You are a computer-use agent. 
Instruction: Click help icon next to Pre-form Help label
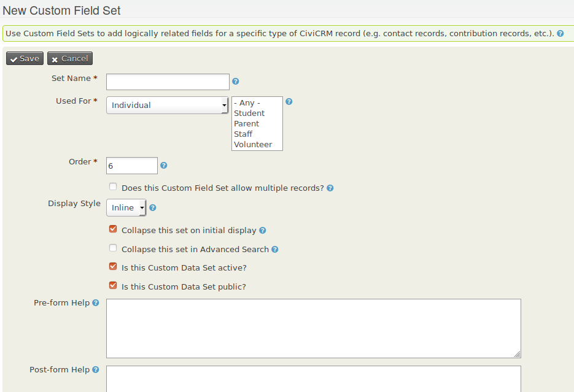[x=96, y=303]
